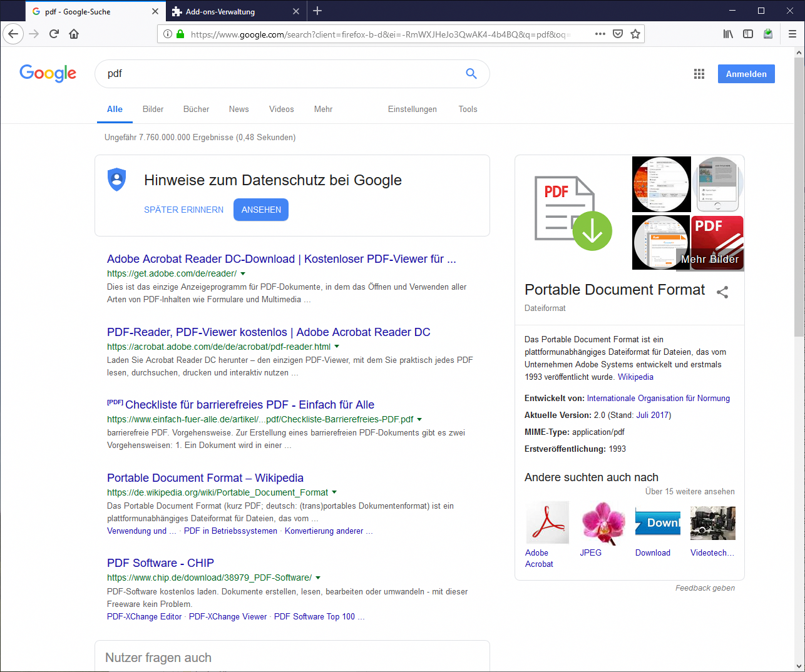Screen dimensions: 805x672
Task: Open the page actions three-dot menu
Action: 600,34
